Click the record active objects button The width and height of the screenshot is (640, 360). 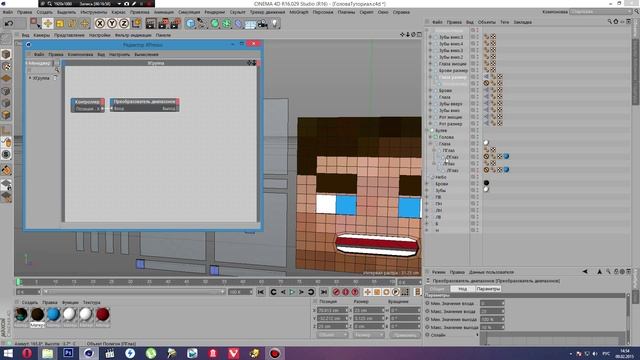point(336,292)
